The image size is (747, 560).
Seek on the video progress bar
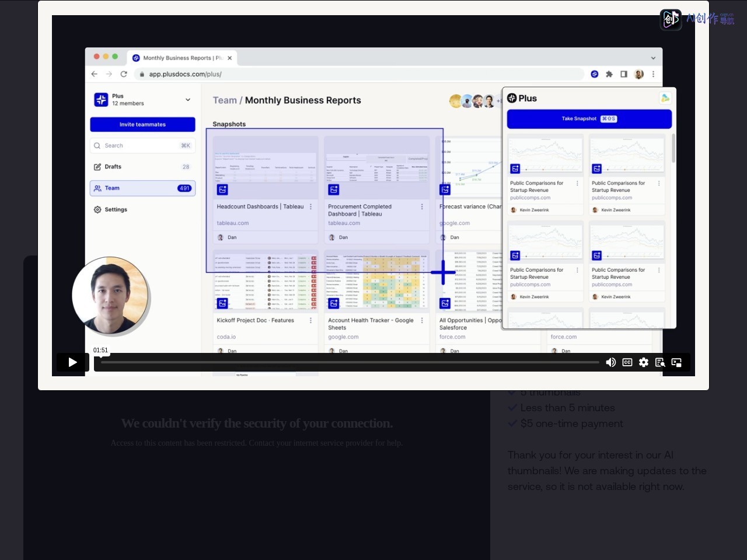coord(350,362)
